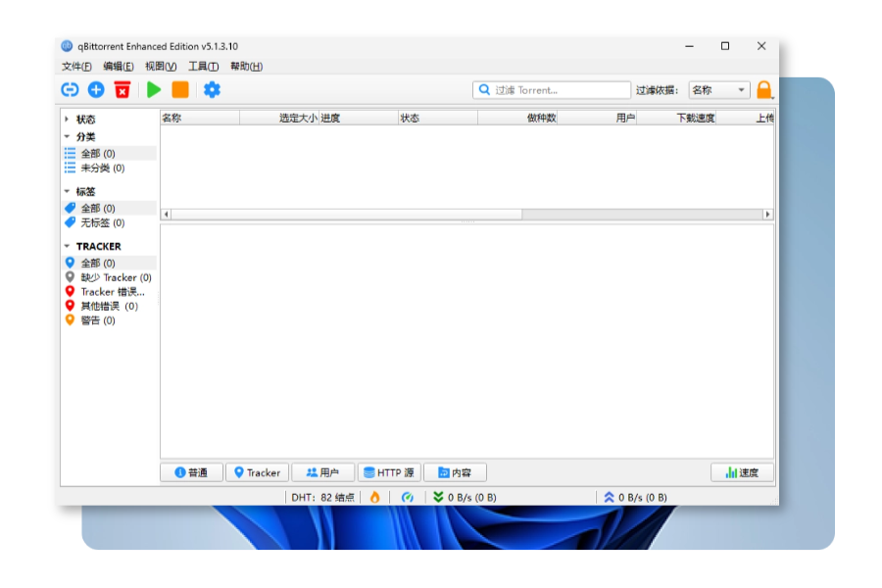Open options with the blue gear icon
This screenshot has width=882, height=588.
point(212,90)
